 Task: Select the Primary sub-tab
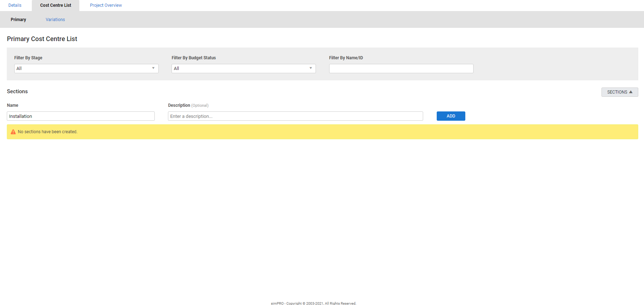[x=18, y=20]
